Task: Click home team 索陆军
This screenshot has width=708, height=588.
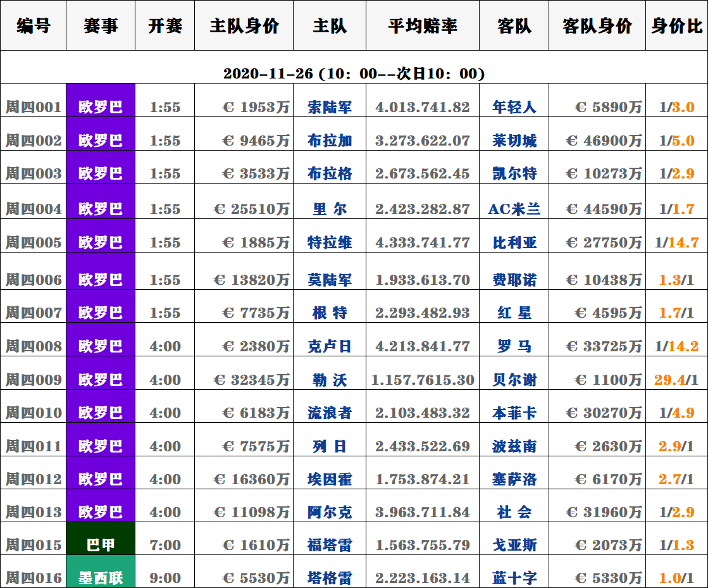Action: (329, 107)
